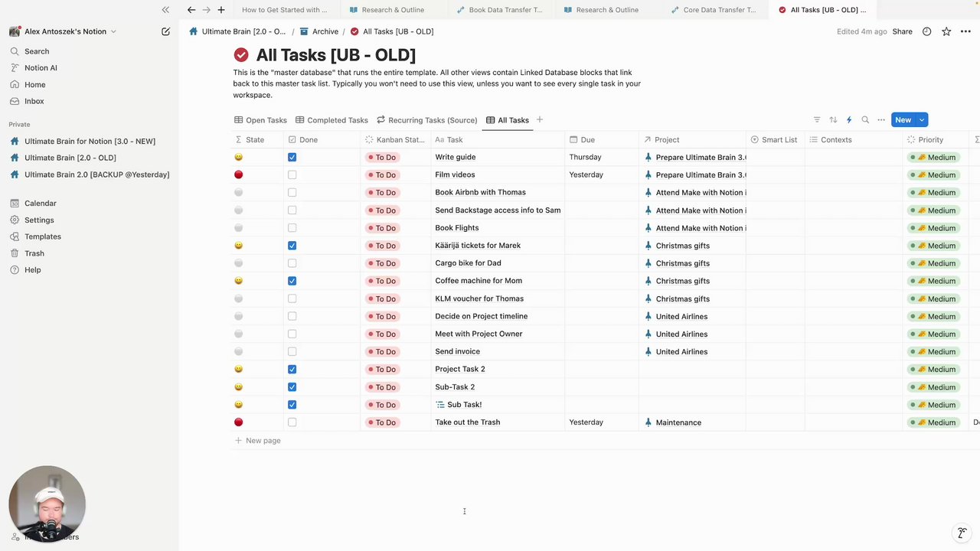Open the Smart List column header menu
The height and width of the screenshot is (551, 980).
pyautogui.click(x=775, y=140)
